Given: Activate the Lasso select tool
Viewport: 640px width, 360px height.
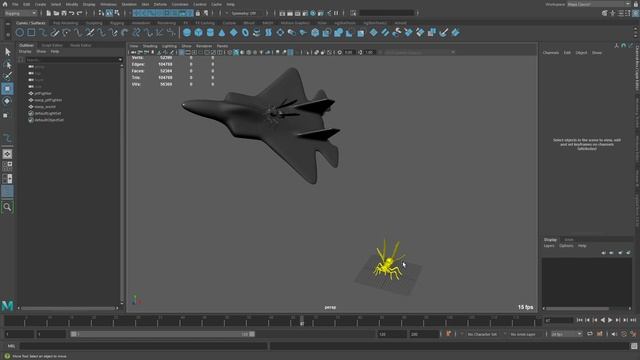Looking at the screenshot, I should pyautogui.click(x=7, y=64).
